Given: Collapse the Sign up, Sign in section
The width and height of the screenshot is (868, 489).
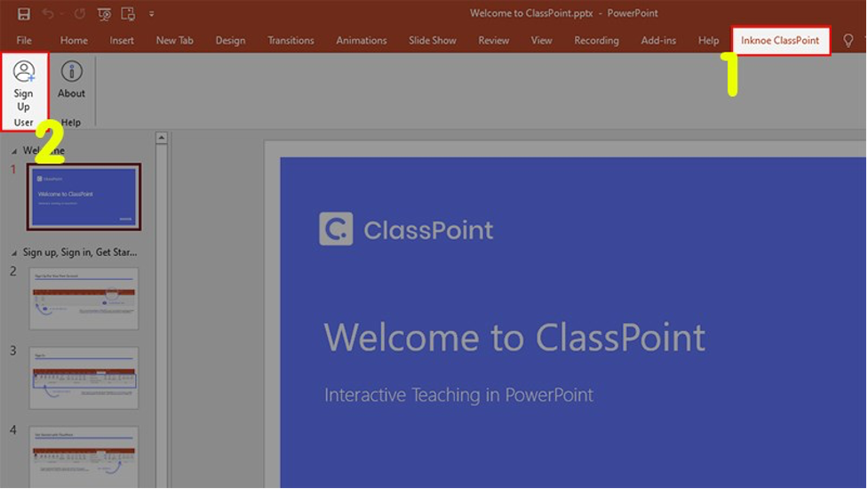Looking at the screenshot, I should 14,253.
